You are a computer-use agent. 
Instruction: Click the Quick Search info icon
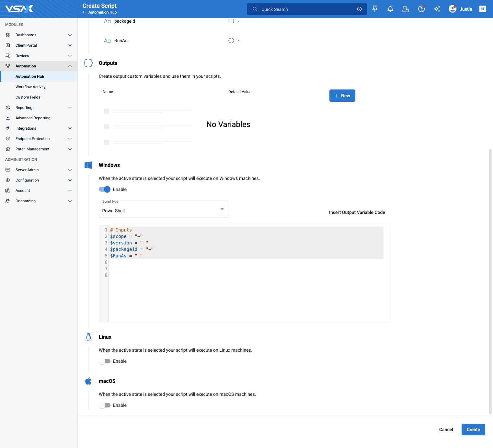point(359,9)
